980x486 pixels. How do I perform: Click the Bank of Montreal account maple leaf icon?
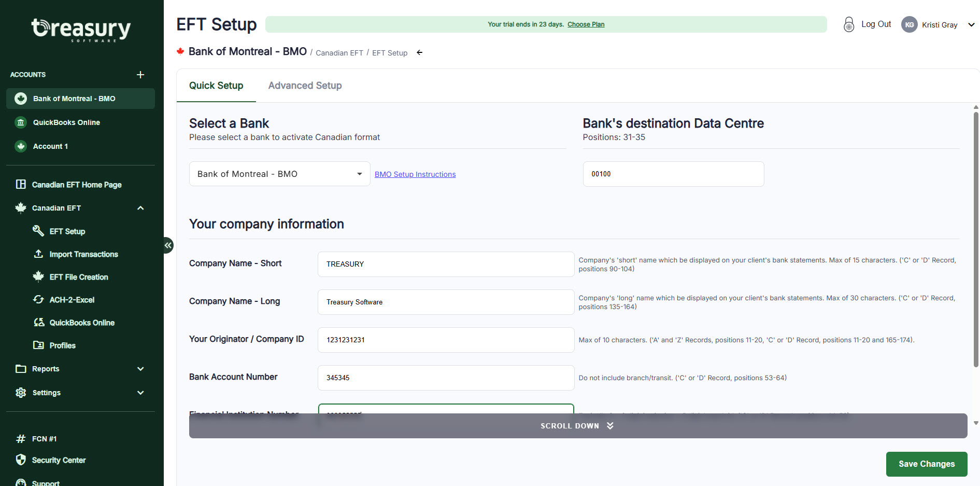click(x=21, y=99)
